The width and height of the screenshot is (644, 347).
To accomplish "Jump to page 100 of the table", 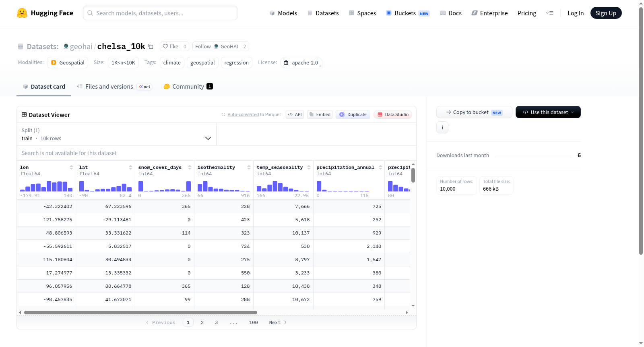I will [253, 322].
